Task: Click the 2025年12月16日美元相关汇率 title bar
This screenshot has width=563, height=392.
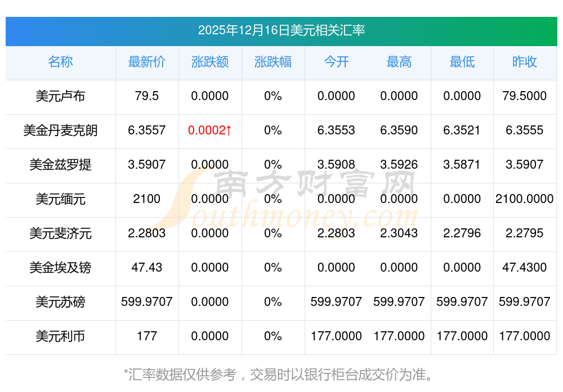Action: (x=281, y=30)
